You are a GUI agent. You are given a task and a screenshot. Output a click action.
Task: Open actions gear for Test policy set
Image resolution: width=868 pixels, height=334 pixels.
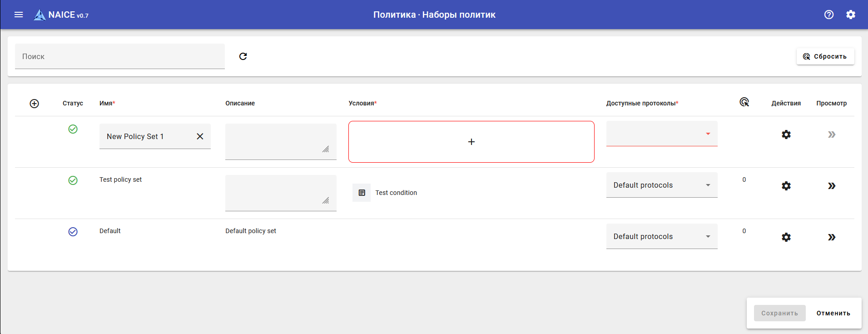click(x=786, y=186)
